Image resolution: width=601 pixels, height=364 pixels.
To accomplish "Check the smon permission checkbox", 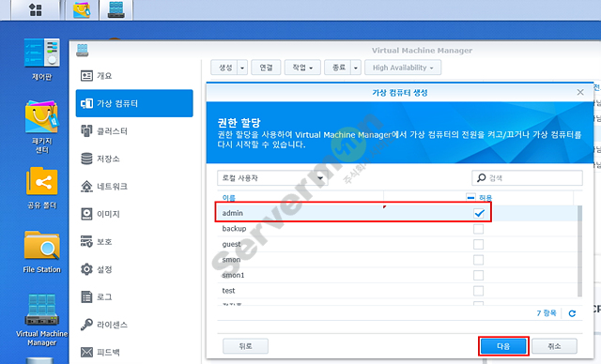I will click(478, 260).
